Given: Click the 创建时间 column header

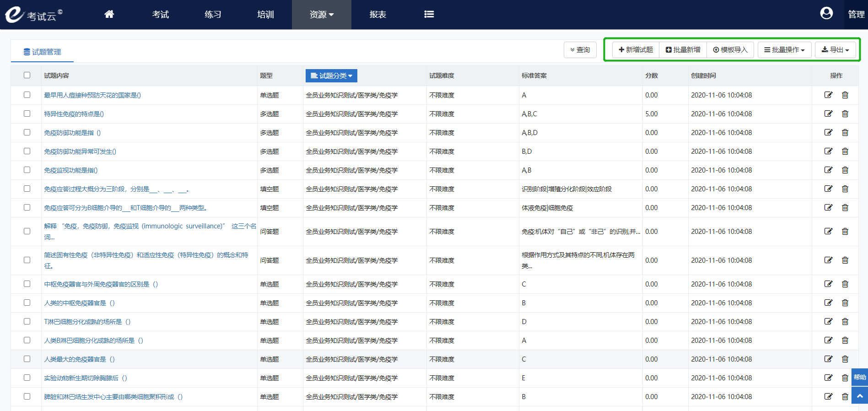Looking at the screenshot, I should coord(703,76).
